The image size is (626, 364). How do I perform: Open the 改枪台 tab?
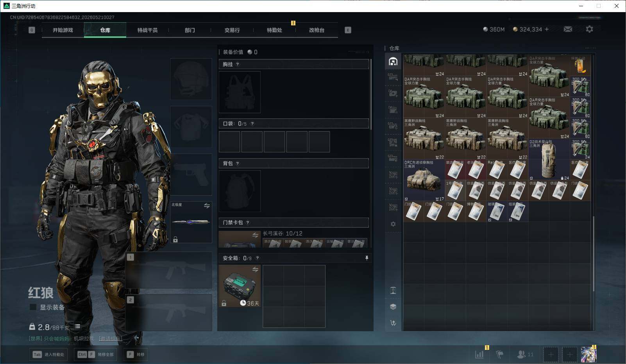pos(317,30)
